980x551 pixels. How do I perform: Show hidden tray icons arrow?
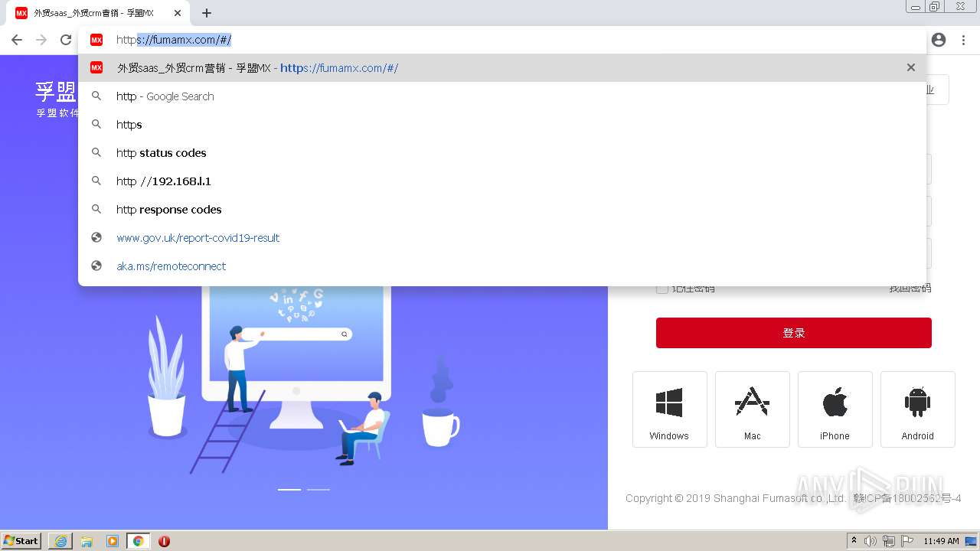pos(854,541)
